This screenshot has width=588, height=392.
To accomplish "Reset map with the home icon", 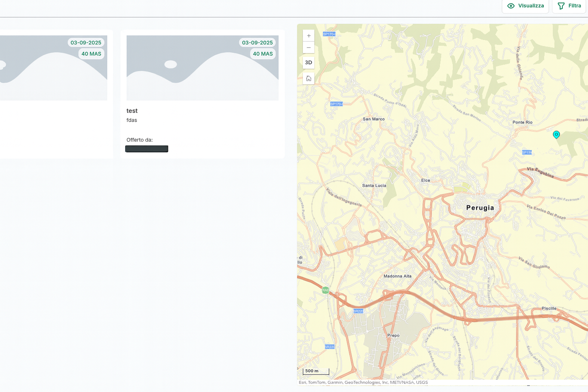I will tap(309, 78).
